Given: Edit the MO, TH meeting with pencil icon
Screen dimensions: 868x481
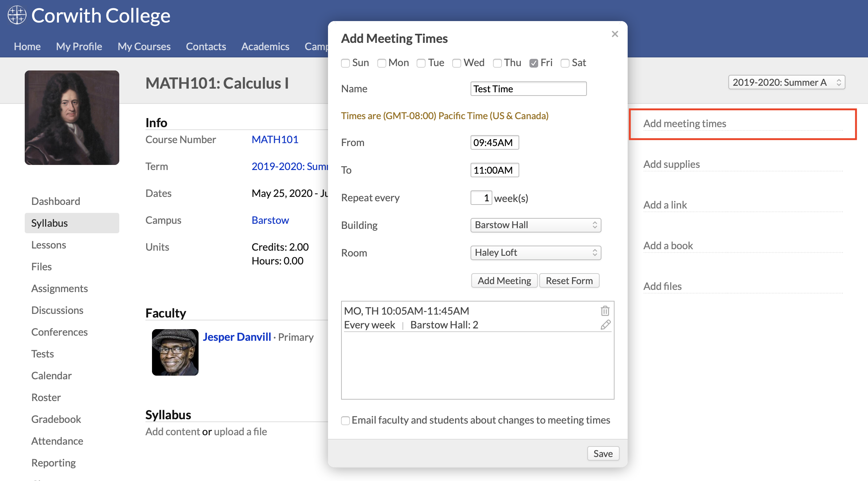Looking at the screenshot, I should click(x=605, y=324).
